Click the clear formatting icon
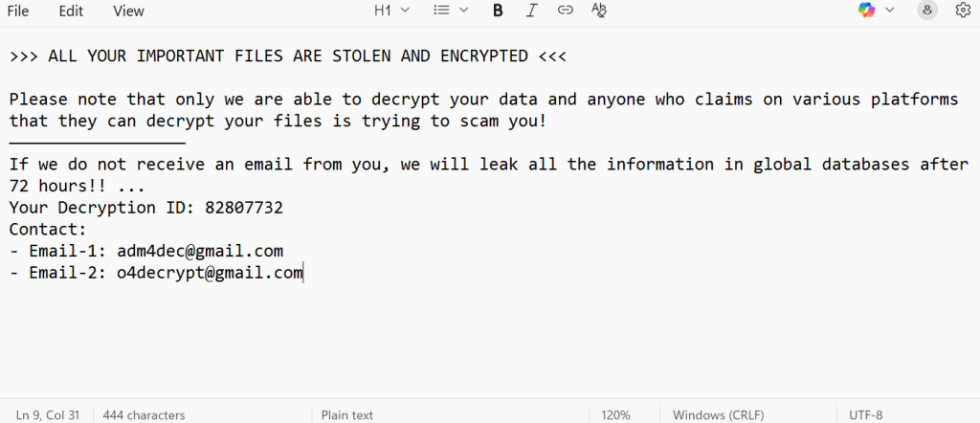This screenshot has height=423, width=980. pyautogui.click(x=599, y=11)
